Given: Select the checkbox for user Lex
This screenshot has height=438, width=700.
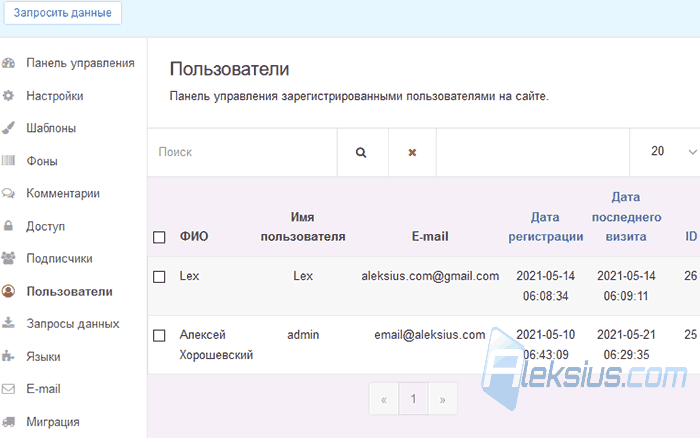Looking at the screenshot, I should [159, 277].
